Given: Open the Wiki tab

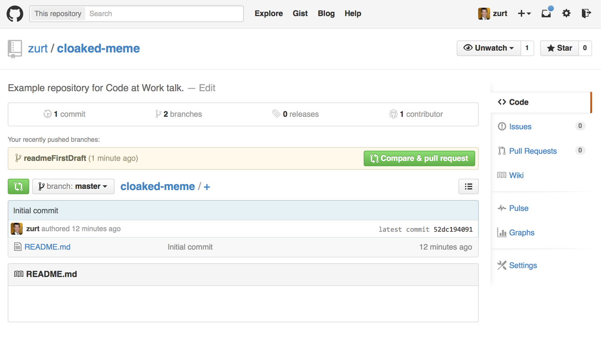Looking at the screenshot, I should (516, 175).
